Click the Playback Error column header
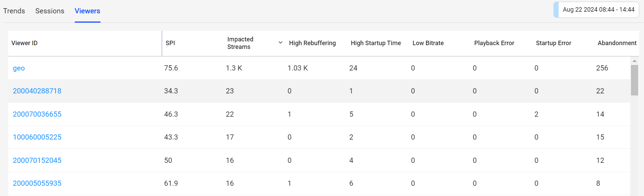The height and width of the screenshot is (196, 644). point(494,43)
